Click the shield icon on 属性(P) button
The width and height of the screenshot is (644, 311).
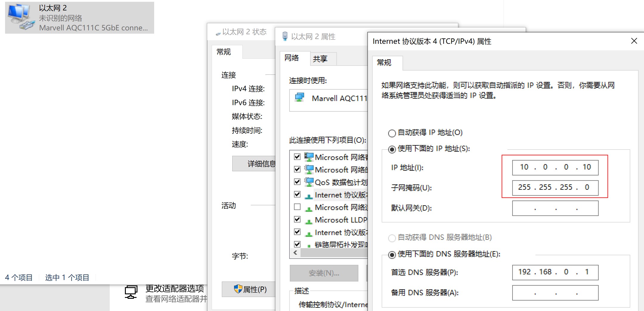238,289
